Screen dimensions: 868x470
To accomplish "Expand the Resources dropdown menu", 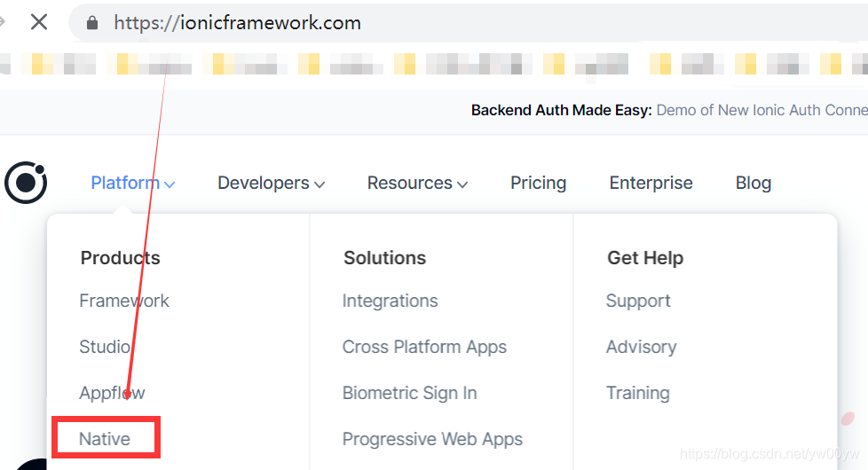I will click(417, 183).
